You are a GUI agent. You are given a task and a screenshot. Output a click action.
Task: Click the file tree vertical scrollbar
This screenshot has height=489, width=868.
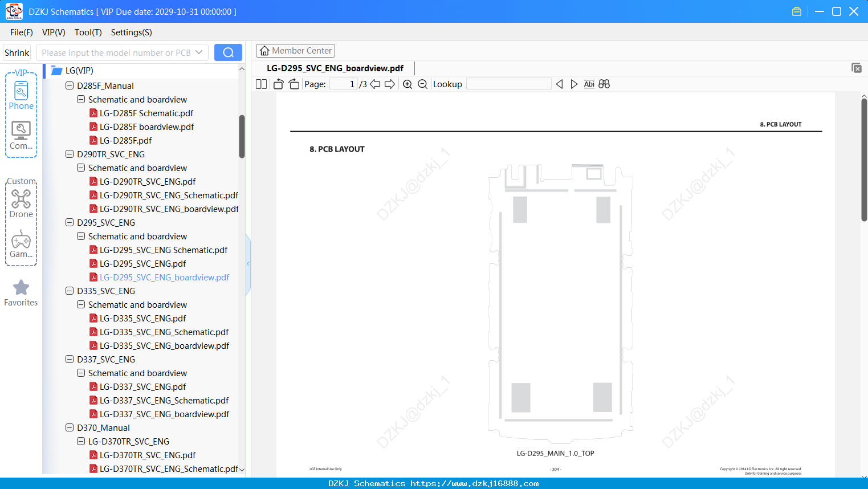click(242, 137)
